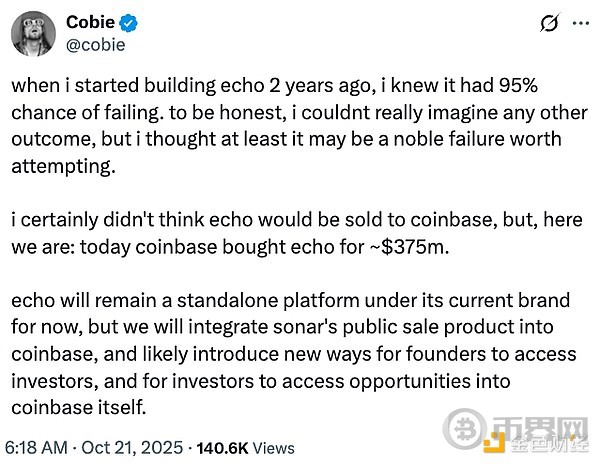
Task: Open the @cobie handle link
Action: tap(95, 44)
